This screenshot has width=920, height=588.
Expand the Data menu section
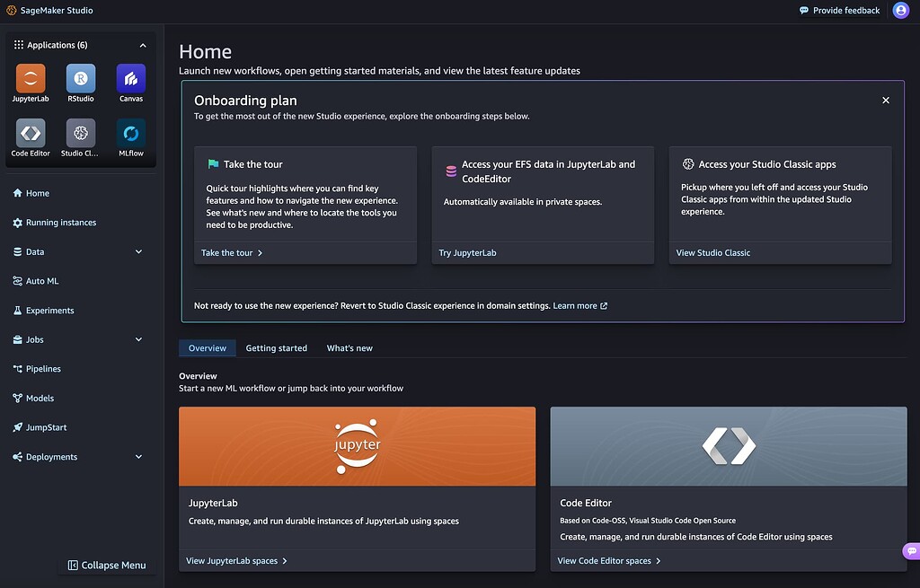pos(138,252)
